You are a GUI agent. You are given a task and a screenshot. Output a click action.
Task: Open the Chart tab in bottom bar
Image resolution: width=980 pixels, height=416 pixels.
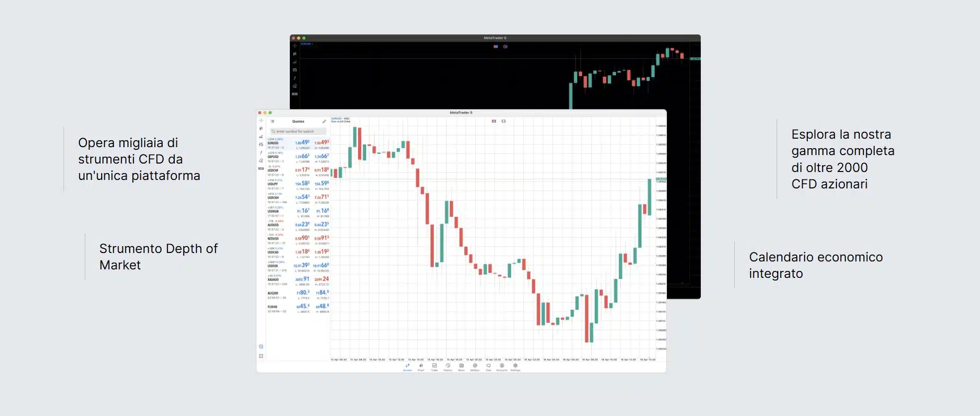[421, 367]
